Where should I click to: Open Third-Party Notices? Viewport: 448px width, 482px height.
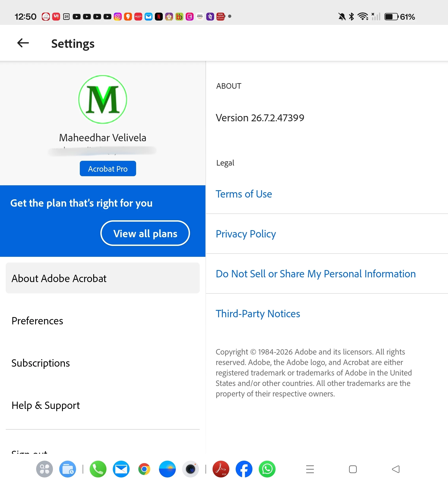coord(258,314)
